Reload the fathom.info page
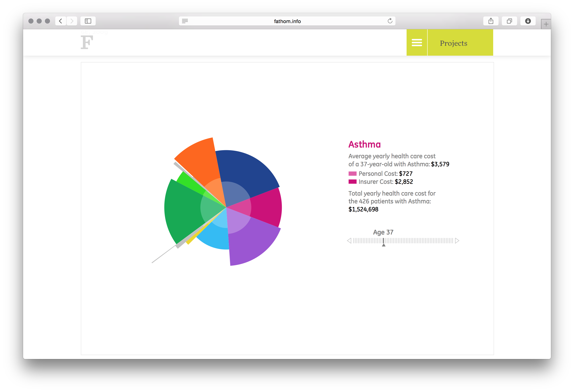574x392 pixels. [x=390, y=21]
